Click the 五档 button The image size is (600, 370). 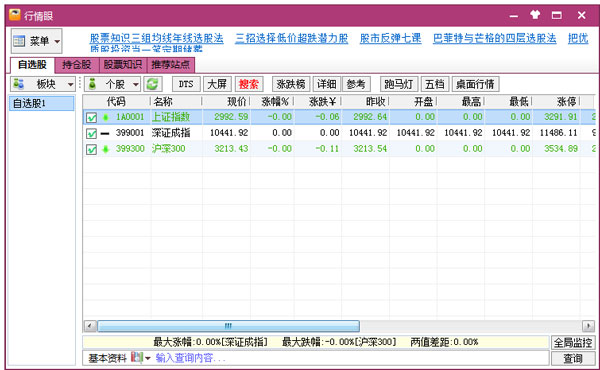point(435,84)
